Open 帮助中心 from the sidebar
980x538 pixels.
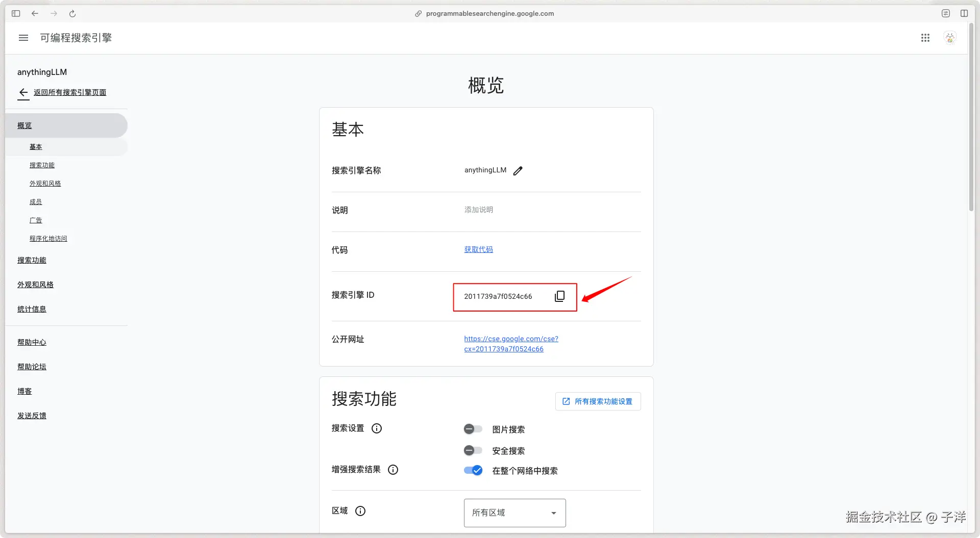tap(32, 342)
